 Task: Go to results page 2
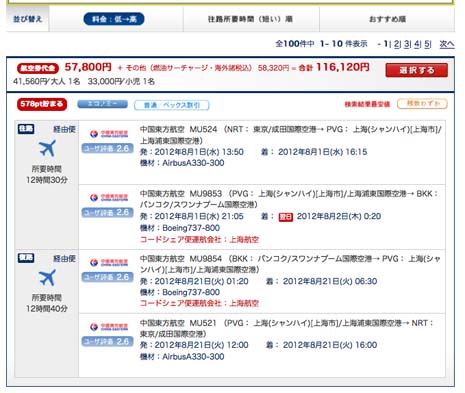coord(397,44)
